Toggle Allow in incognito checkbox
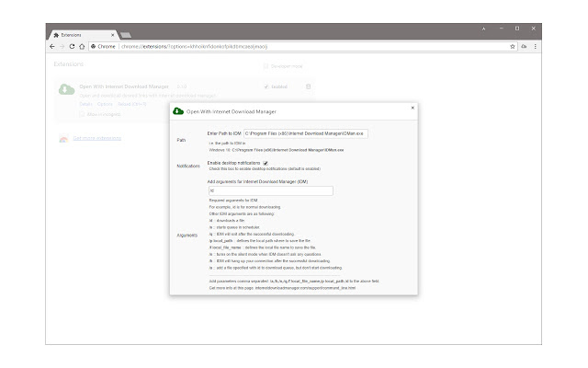The width and height of the screenshot is (588, 368). (82, 114)
